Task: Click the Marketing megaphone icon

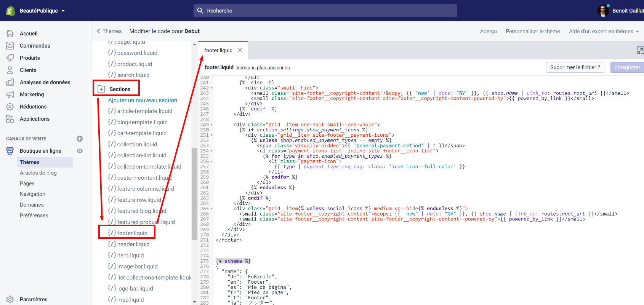Action: (10, 94)
